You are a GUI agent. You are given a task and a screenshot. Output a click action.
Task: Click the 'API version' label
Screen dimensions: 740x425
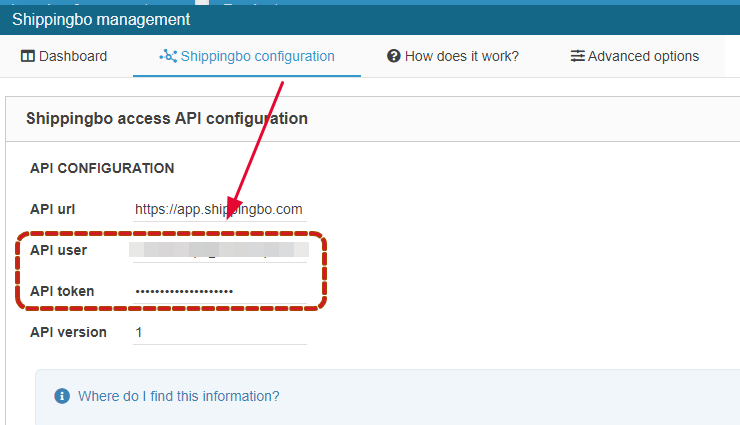[x=68, y=333]
